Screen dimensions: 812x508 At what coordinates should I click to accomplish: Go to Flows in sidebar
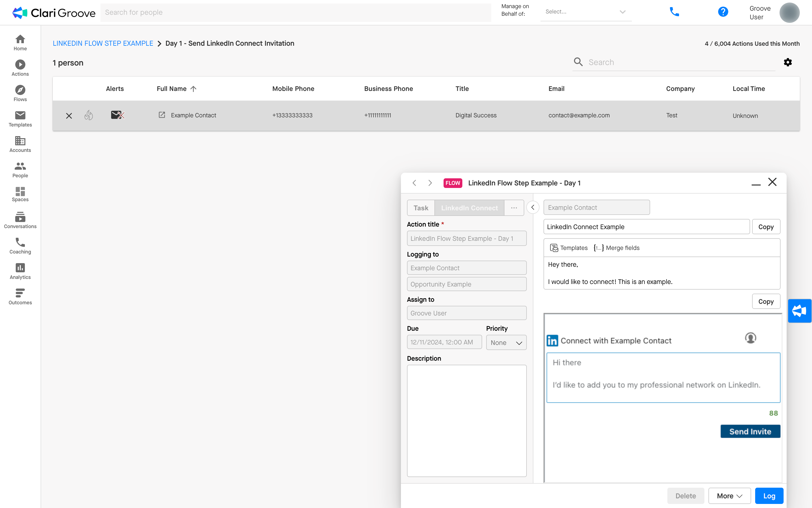[20, 93]
